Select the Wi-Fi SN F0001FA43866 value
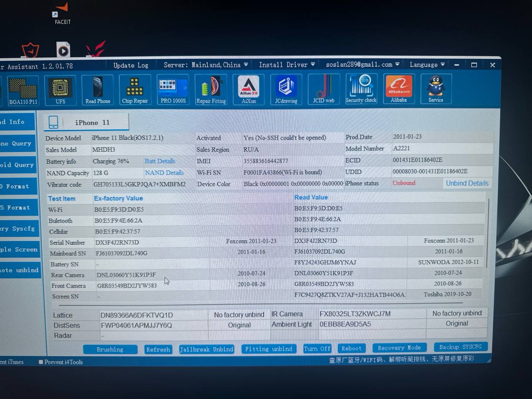532x399 pixels. click(283, 172)
